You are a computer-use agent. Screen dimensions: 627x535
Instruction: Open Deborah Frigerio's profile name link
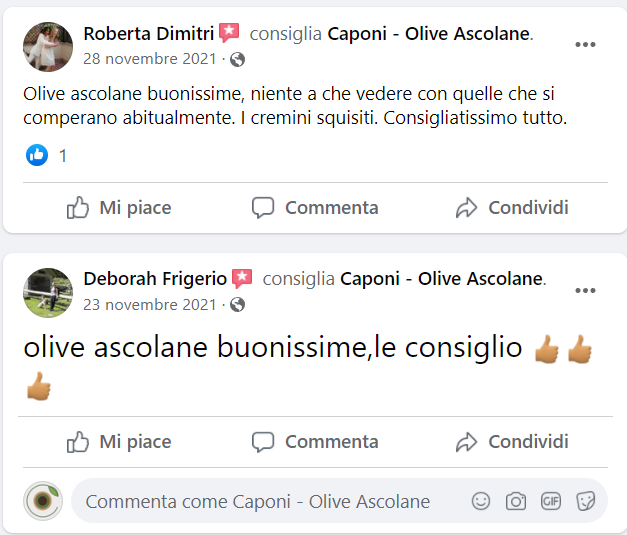click(155, 279)
